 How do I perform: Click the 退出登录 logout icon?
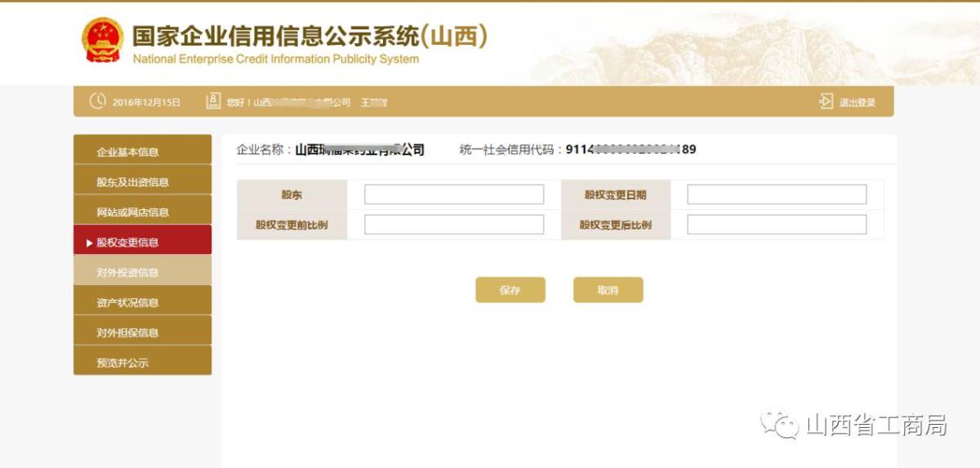[826, 101]
